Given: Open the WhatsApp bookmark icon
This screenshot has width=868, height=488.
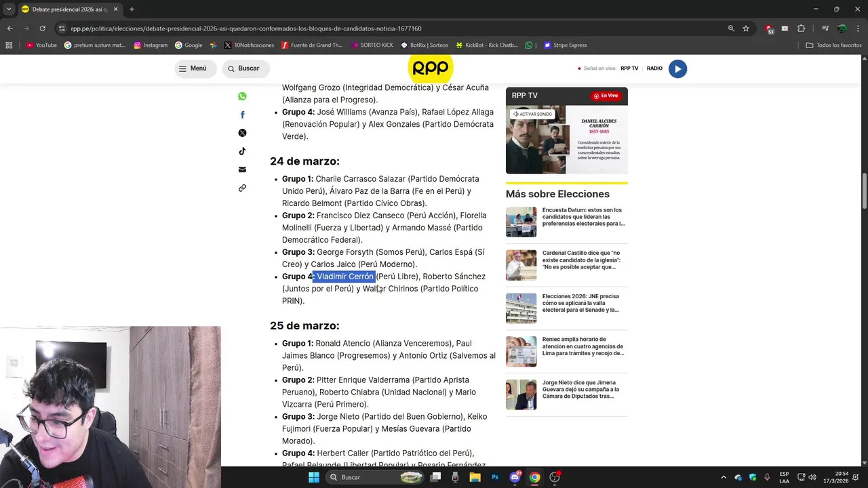Looking at the screenshot, I should 529,45.
